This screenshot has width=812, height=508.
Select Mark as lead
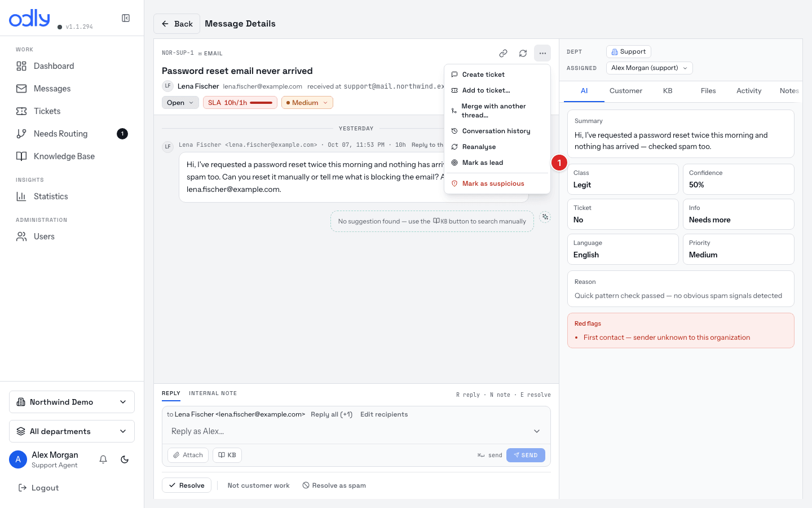click(x=497, y=163)
